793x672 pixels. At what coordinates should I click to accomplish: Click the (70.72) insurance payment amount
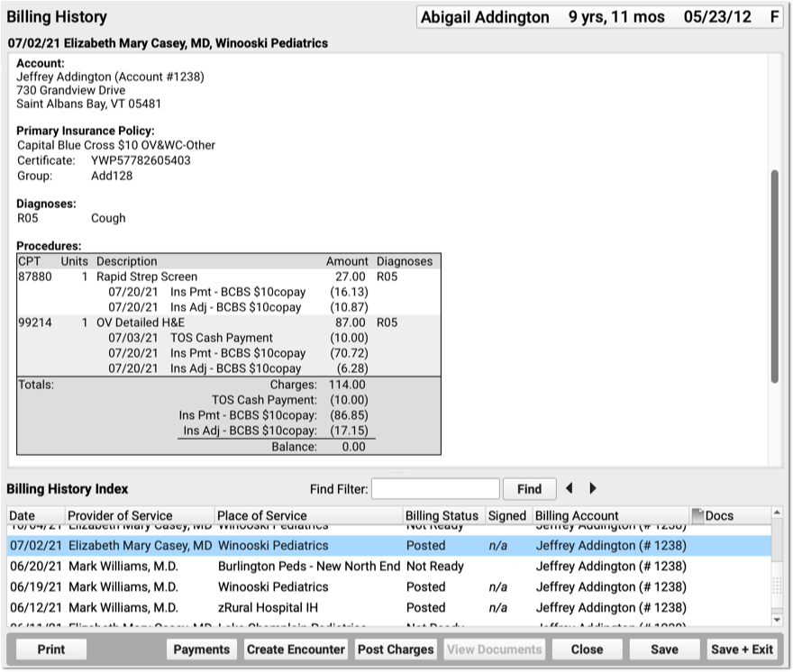tap(349, 353)
